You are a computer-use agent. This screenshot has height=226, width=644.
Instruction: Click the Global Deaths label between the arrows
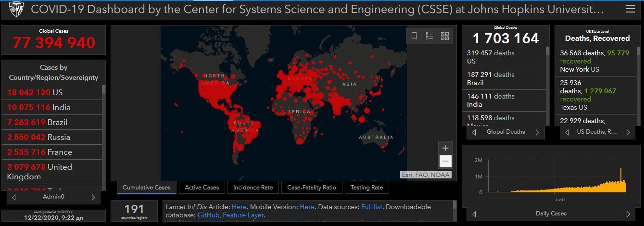[x=505, y=132]
